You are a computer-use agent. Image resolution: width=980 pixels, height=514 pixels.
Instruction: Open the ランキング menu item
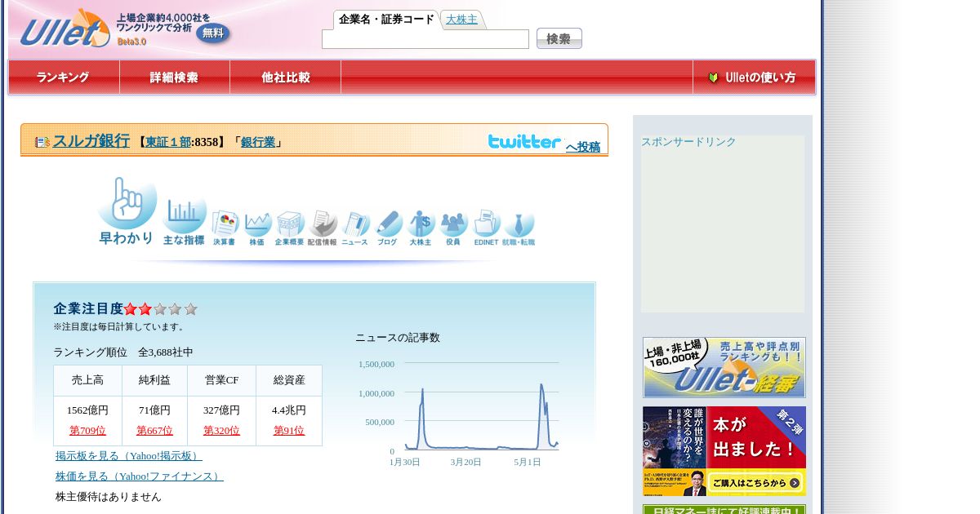point(64,78)
